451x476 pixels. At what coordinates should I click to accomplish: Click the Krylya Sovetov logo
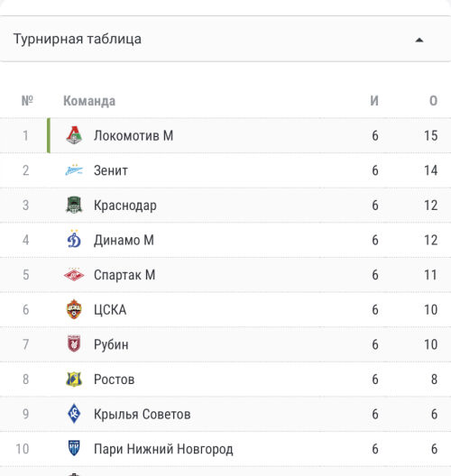74,414
